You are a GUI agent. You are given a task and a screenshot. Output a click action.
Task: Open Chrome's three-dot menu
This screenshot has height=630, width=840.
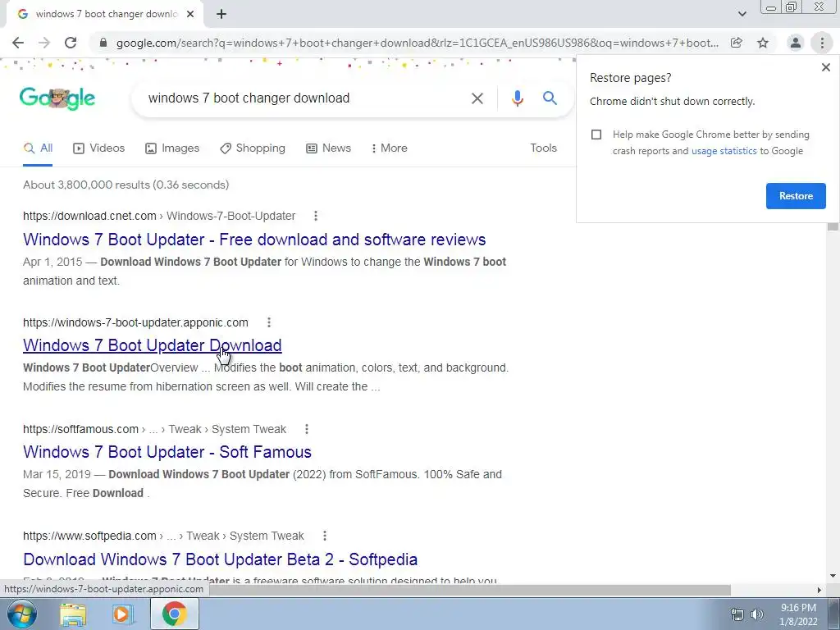tap(822, 43)
